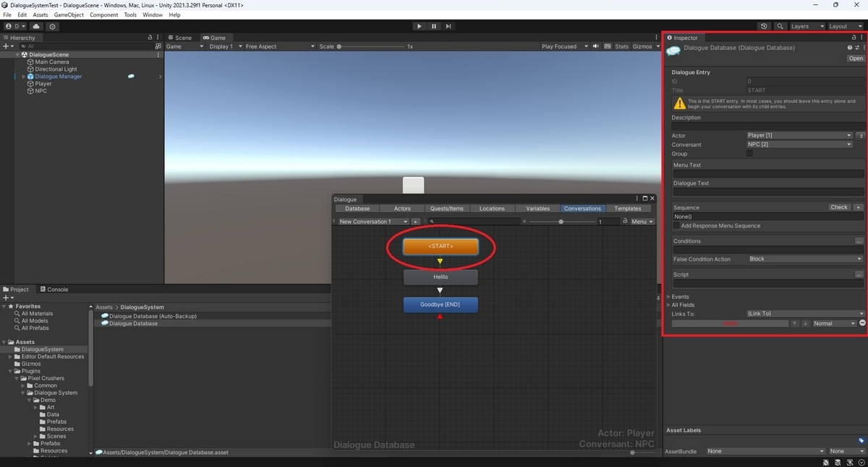
Task: Enable Add Response Menu Sequence checkbox
Action: [x=676, y=226]
